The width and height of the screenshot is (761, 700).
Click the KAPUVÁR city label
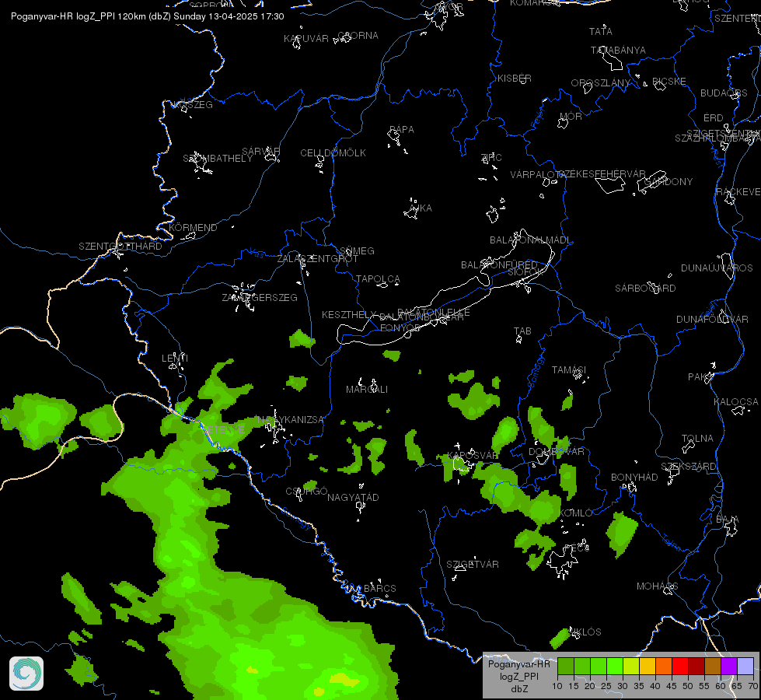(x=306, y=39)
